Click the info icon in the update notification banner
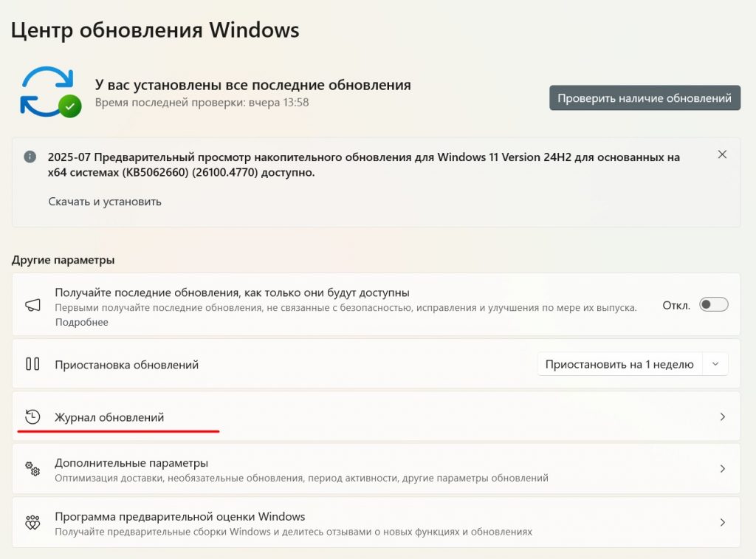The width and height of the screenshot is (756, 559). pos(28,156)
